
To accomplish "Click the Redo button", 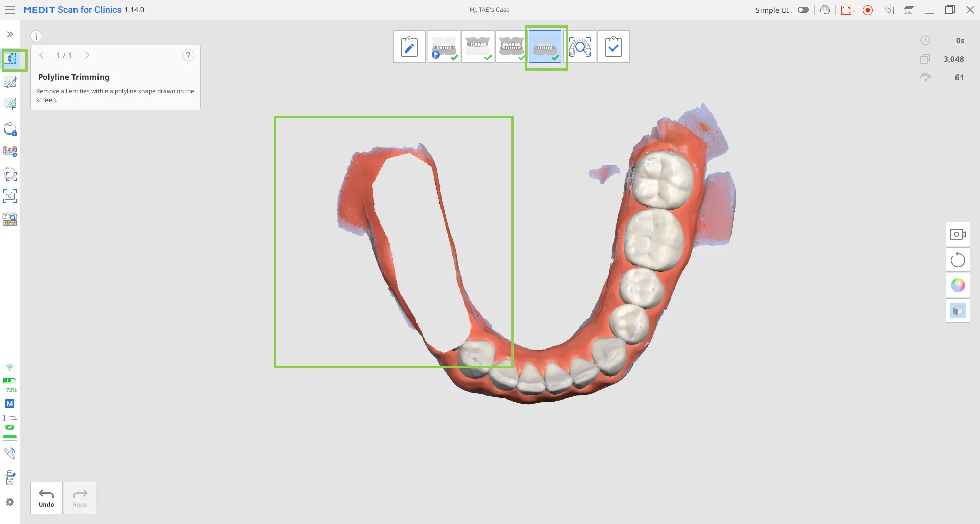I will pyautogui.click(x=80, y=498).
